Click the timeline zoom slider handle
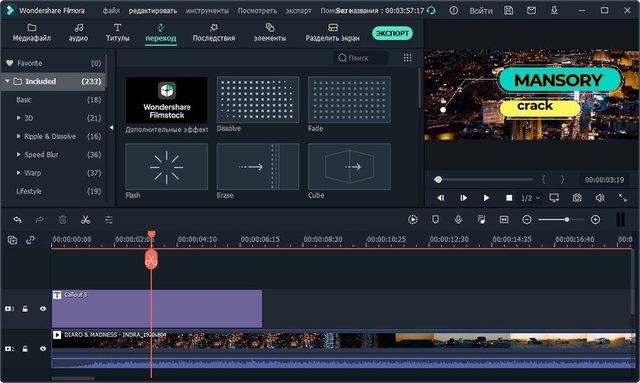 [x=567, y=220]
